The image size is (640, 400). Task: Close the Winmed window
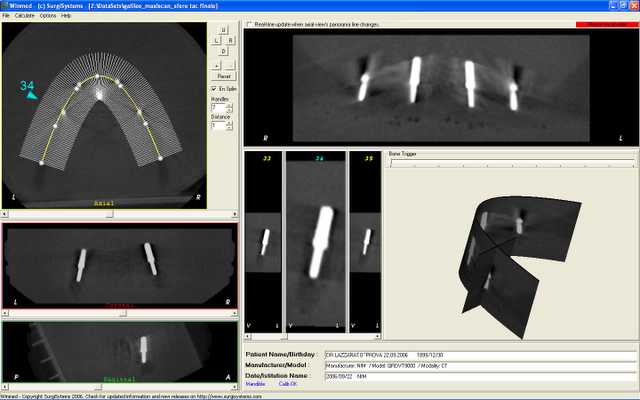pos(633,5)
